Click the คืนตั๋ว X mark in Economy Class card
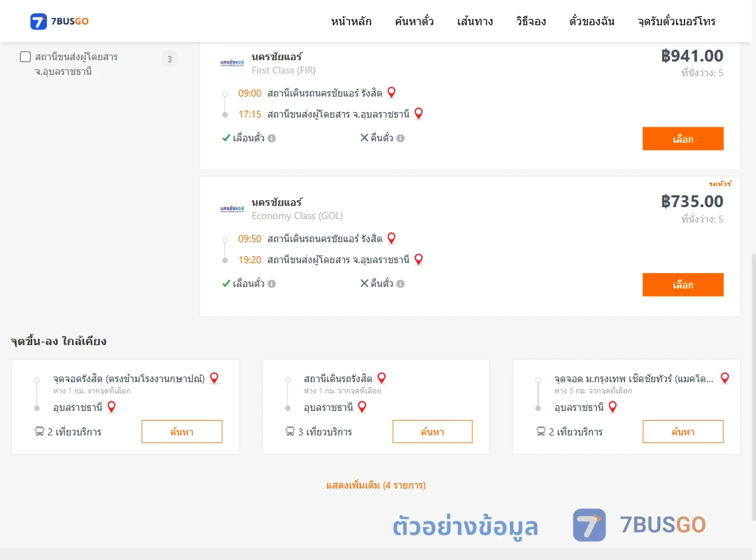This screenshot has width=756, height=560. (x=365, y=283)
